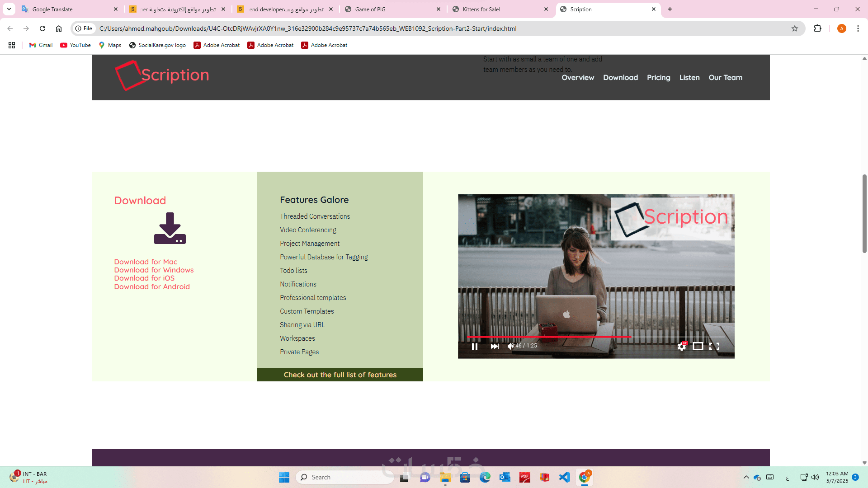868x488 pixels.
Task: Open Chrome extensions puzzle icon
Action: tap(817, 28)
